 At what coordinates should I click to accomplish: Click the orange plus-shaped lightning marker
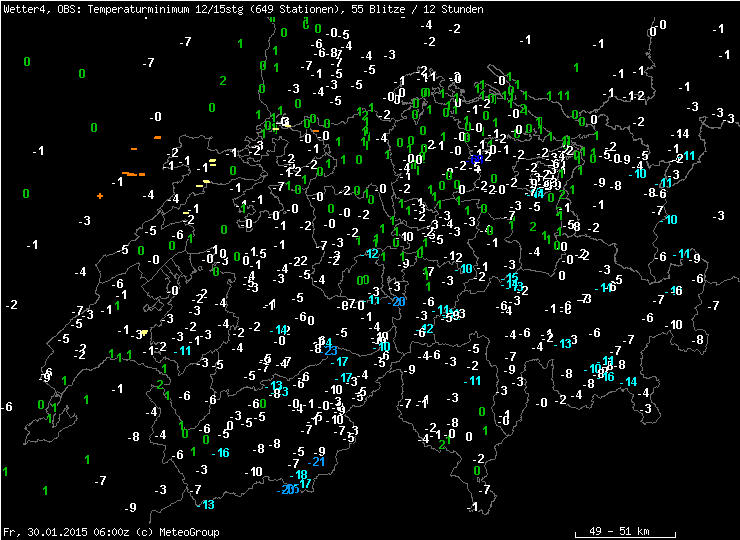tap(100, 196)
